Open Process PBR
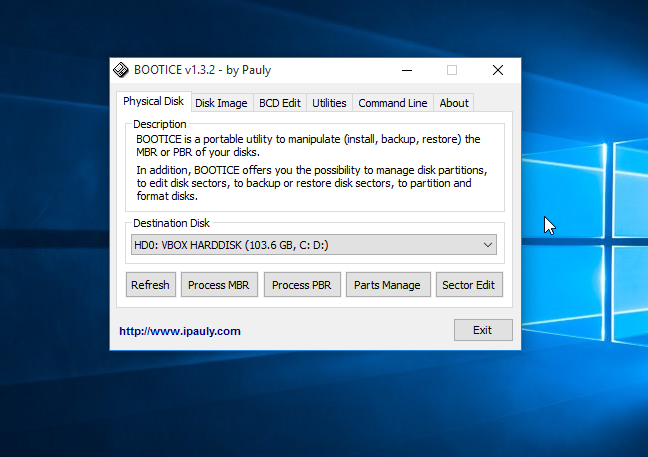 [x=302, y=285]
